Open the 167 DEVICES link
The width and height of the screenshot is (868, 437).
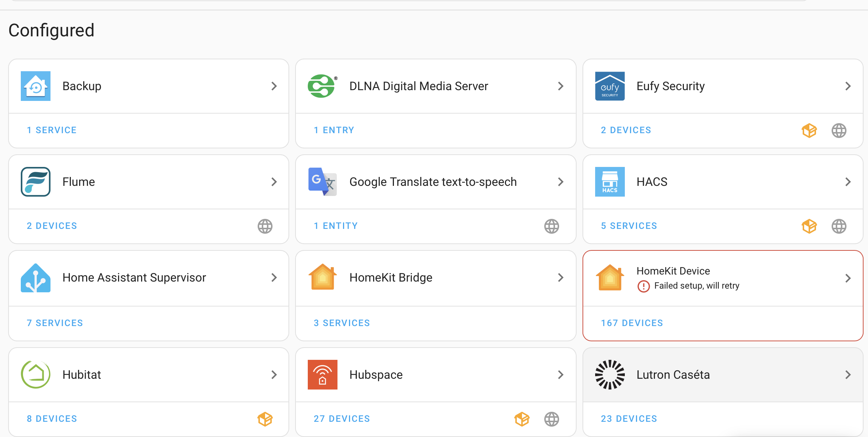[632, 323]
